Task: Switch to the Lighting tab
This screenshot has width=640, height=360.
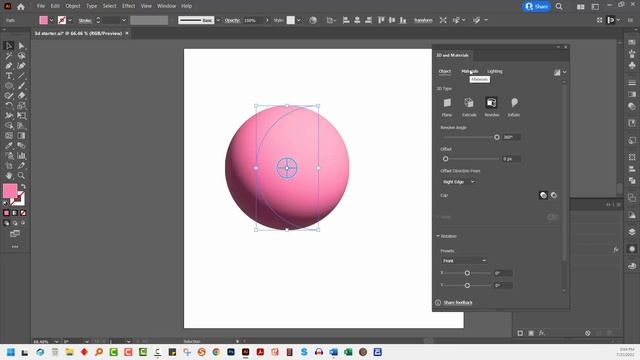Action: [495, 71]
